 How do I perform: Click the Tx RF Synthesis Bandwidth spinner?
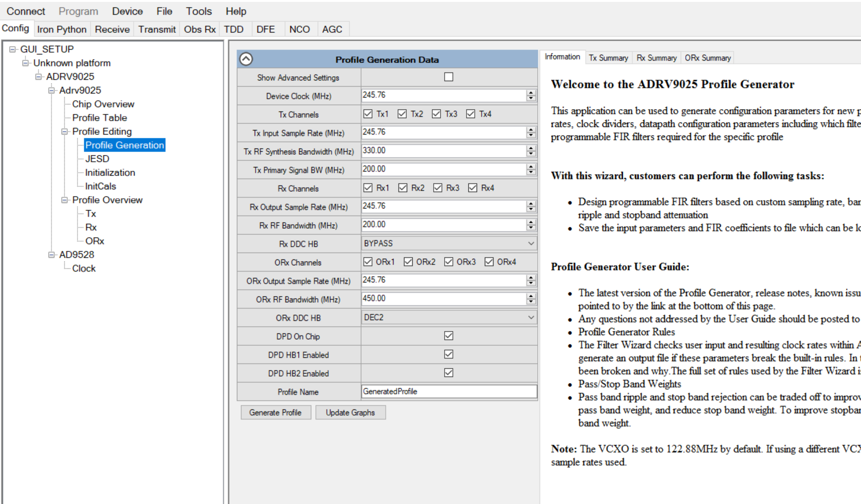tap(530, 151)
